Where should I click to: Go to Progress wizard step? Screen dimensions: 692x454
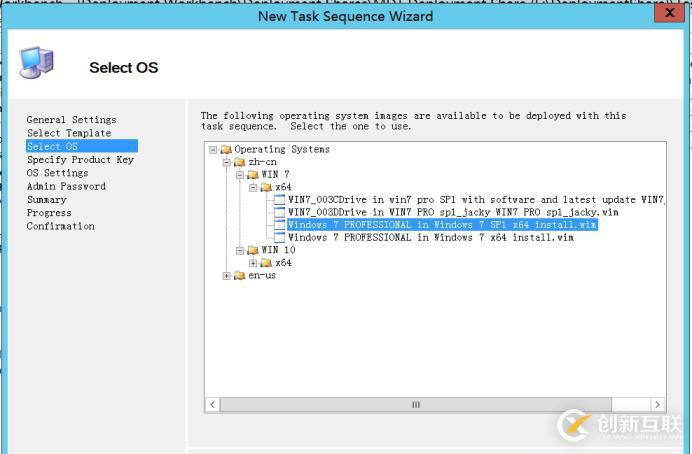[x=49, y=213]
